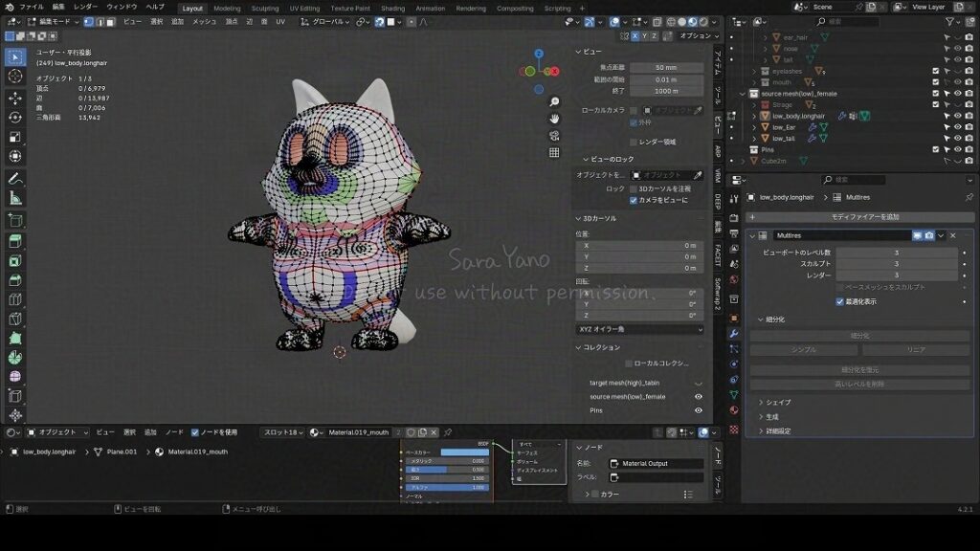
Task: Open the Tool tab in Properties editor
Action: tap(734, 199)
